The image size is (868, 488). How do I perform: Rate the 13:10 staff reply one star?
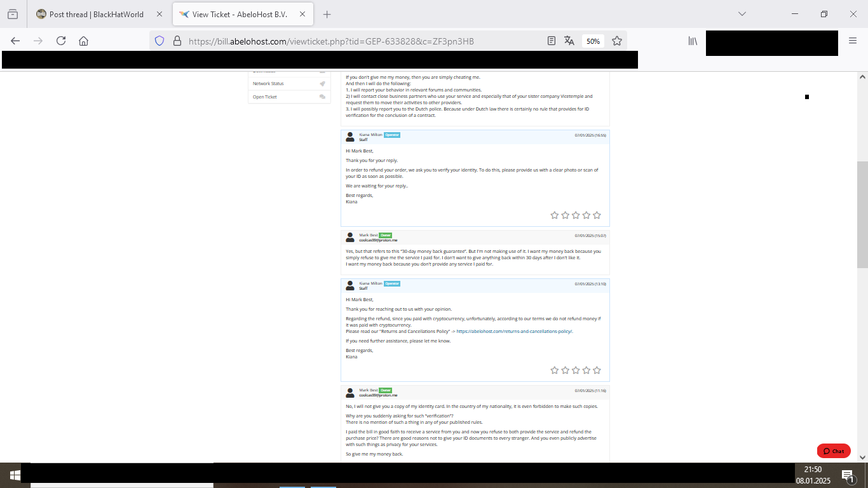click(555, 370)
